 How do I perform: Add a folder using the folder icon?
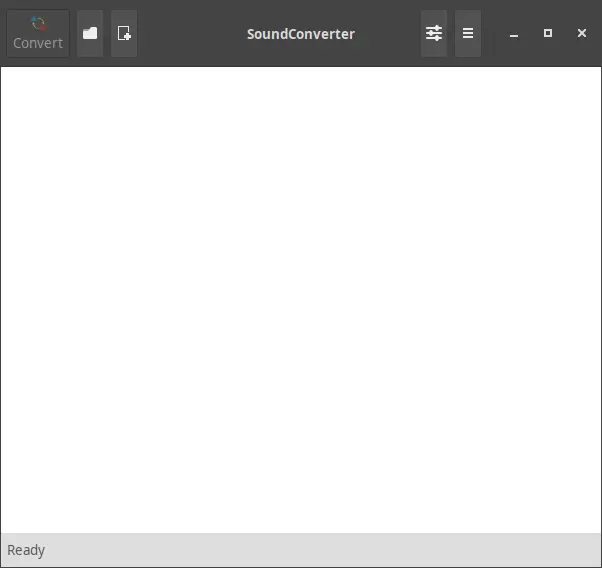tap(90, 33)
